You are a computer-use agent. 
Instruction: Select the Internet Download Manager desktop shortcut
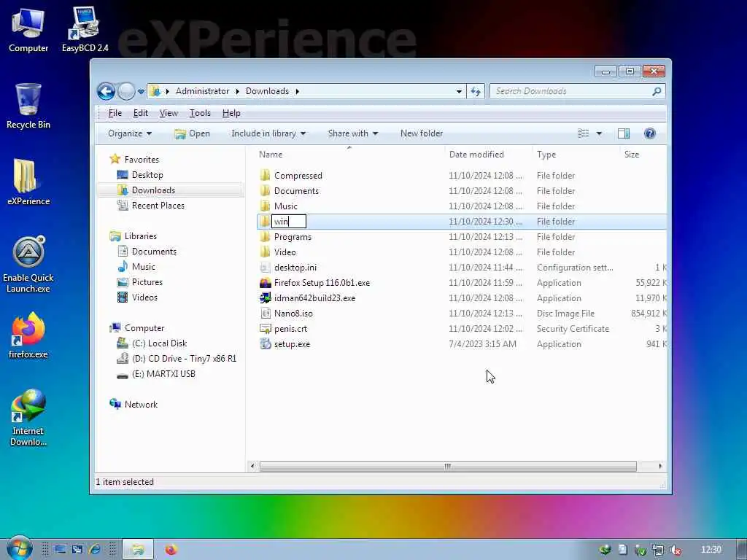(28, 418)
